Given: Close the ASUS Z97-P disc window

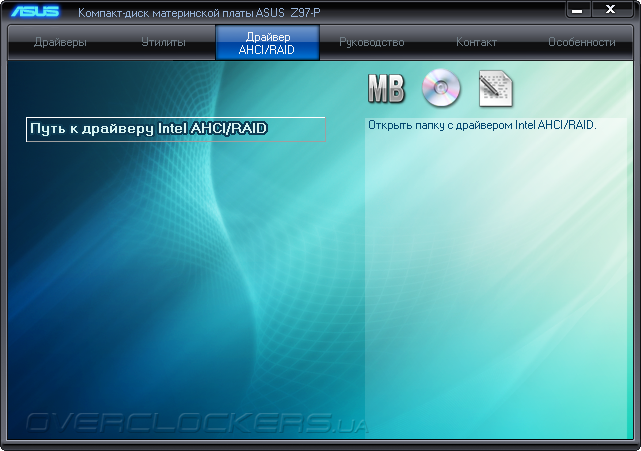Looking at the screenshot, I should click(611, 9).
